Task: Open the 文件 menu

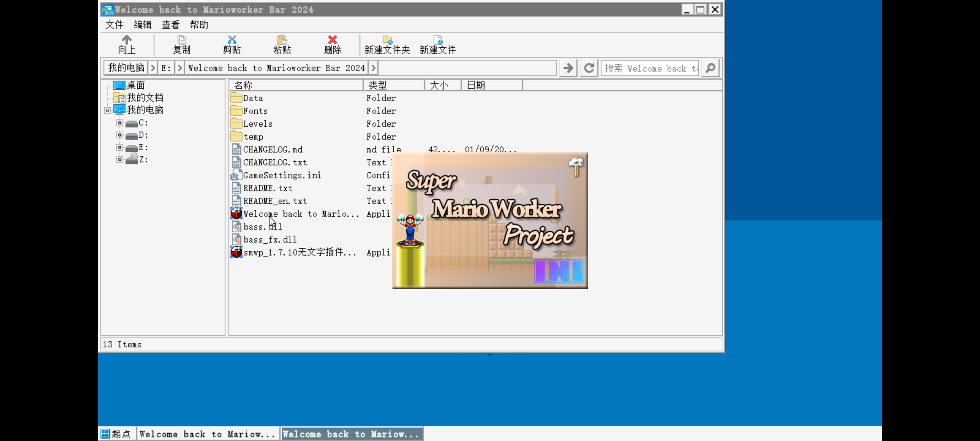Action: pos(114,24)
